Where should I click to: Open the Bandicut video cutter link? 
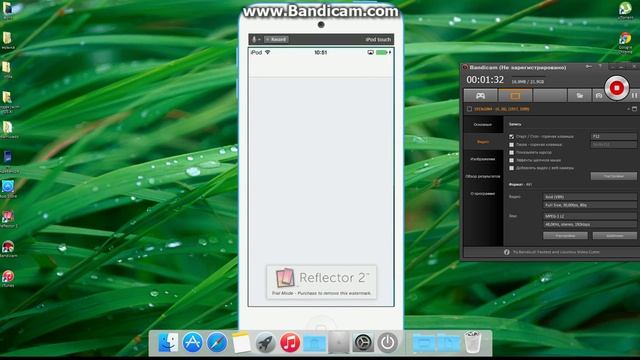tap(556, 252)
